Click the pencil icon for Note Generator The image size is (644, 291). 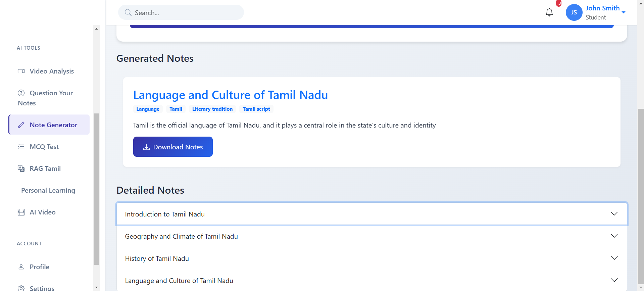(21, 125)
